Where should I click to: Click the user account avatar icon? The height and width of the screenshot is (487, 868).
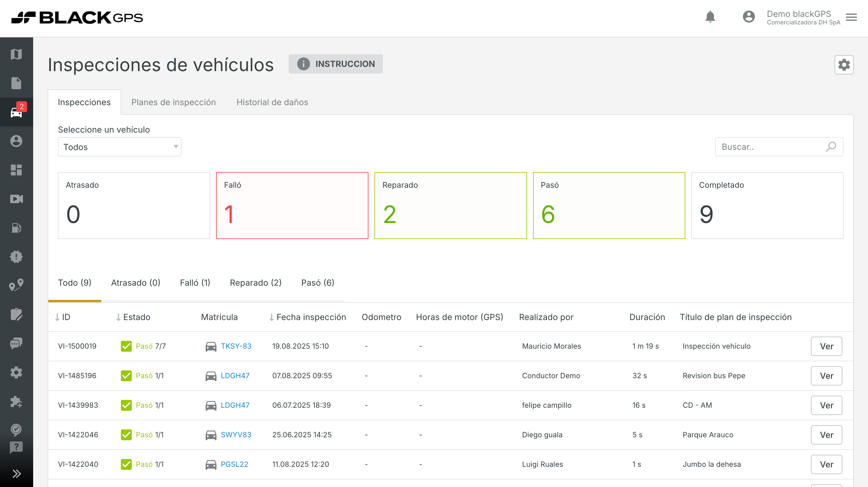749,17
